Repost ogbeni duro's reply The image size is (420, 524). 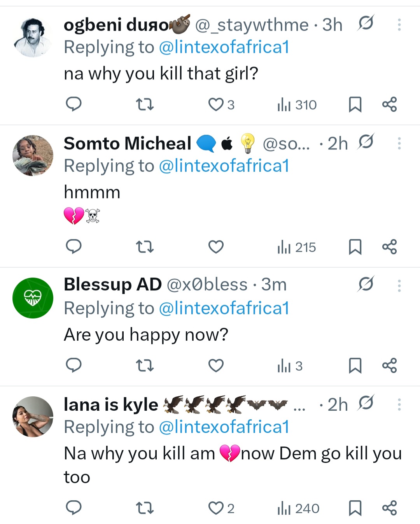click(145, 104)
